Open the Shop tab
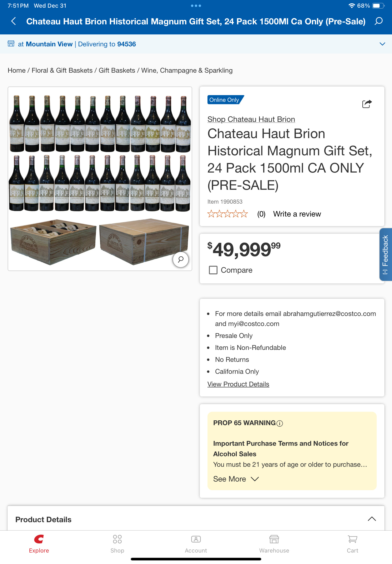This screenshot has width=392, height=564. coord(117,544)
